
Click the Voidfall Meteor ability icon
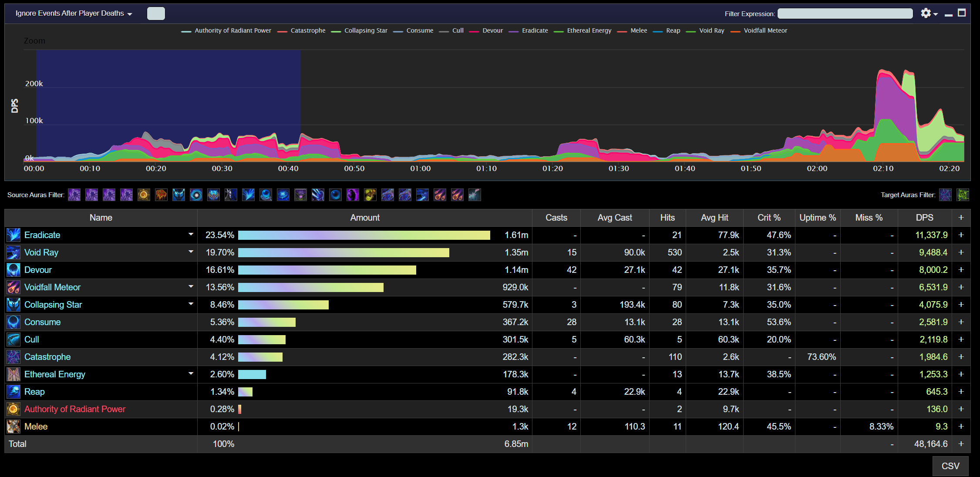pyautogui.click(x=13, y=287)
